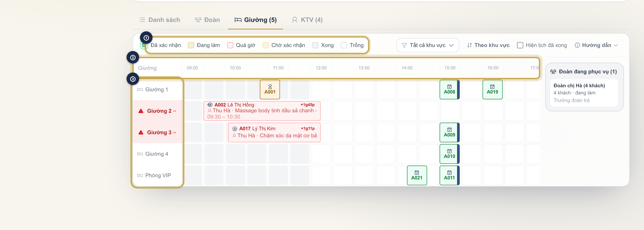Open the Tất cả khu vực dropdown
This screenshot has height=230, width=644.
(428, 45)
